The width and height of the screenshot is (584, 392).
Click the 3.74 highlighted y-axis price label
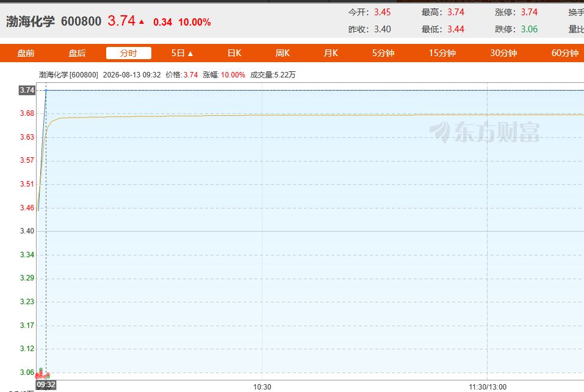click(27, 90)
